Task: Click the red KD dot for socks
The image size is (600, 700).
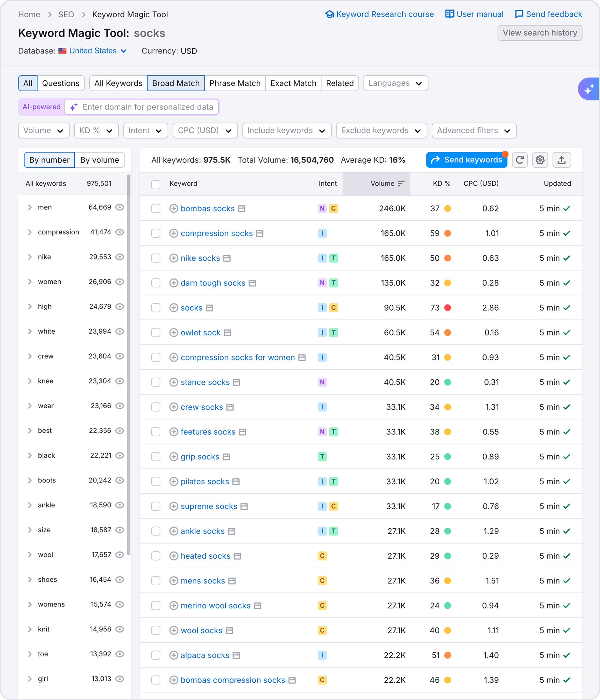Action: (448, 307)
